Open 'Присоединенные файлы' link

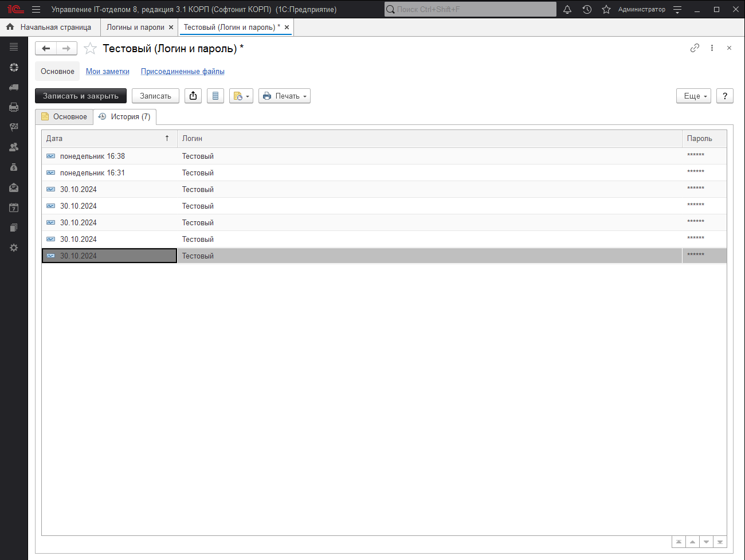pos(183,72)
